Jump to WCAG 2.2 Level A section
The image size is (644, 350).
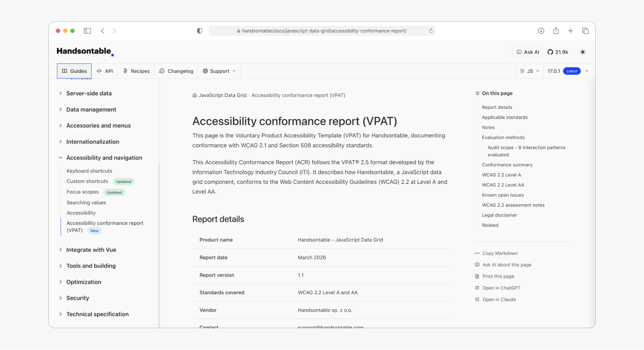point(501,175)
